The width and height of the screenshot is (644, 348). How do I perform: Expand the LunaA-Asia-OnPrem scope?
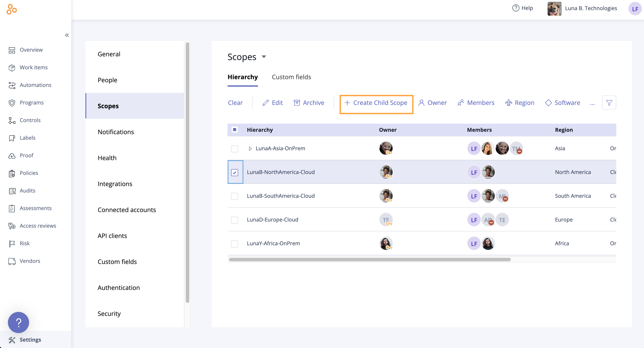click(x=250, y=149)
